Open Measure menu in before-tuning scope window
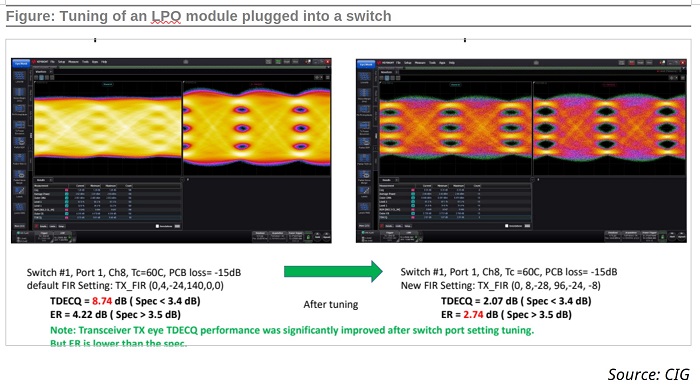 [x=73, y=62]
